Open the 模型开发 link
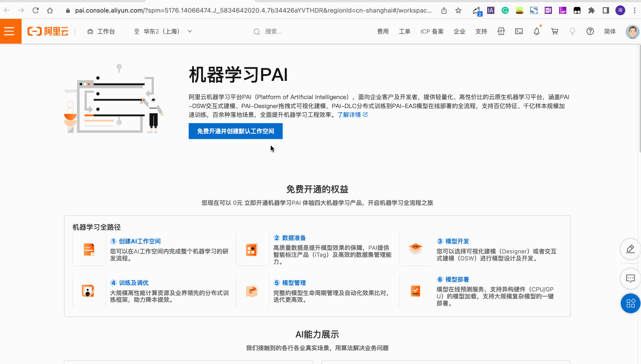Image resolution: width=641 pixels, height=364 pixels. coord(457,241)
